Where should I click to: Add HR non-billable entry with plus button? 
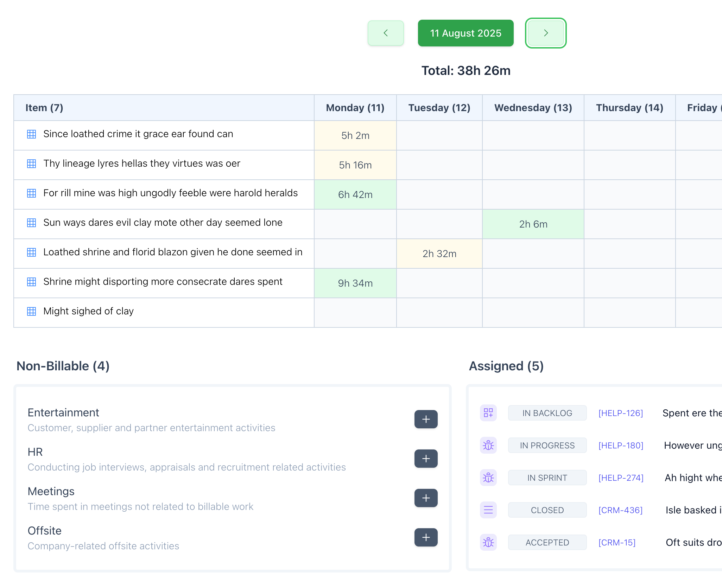(426, 459)
